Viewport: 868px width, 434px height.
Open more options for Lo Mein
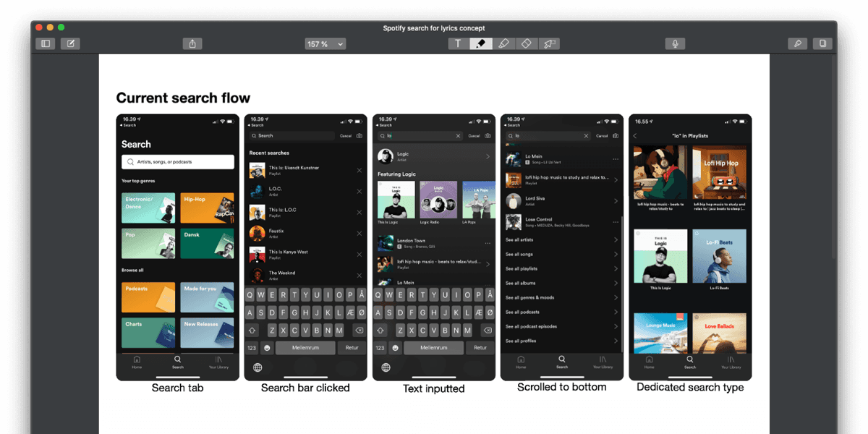click(616, 159)
